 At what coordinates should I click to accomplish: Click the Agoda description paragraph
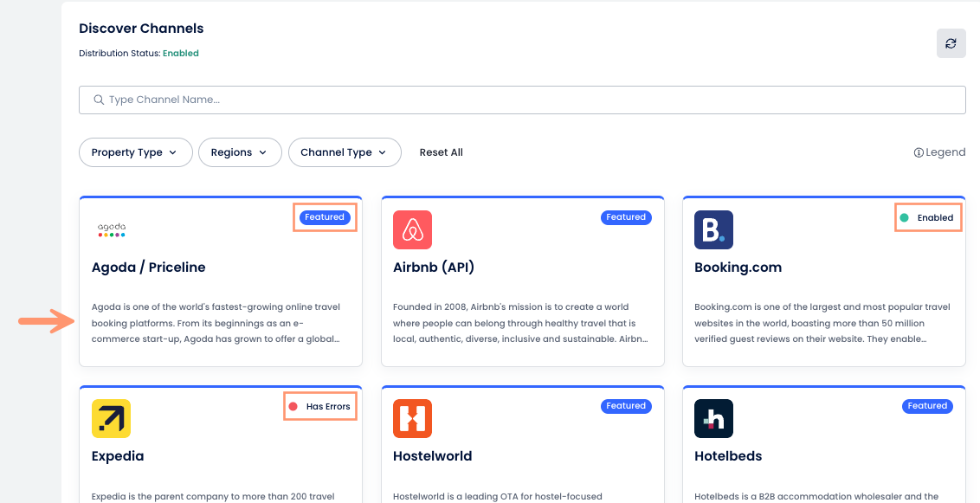point(216,323)
